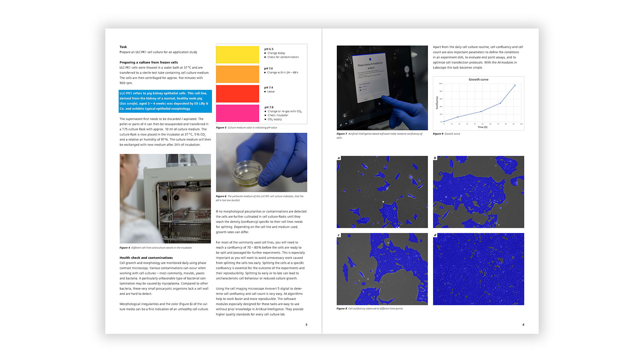This screenshot has height=362, width=644.
Task: Click confluency image labeled b
Action: [x=479, y=192]
